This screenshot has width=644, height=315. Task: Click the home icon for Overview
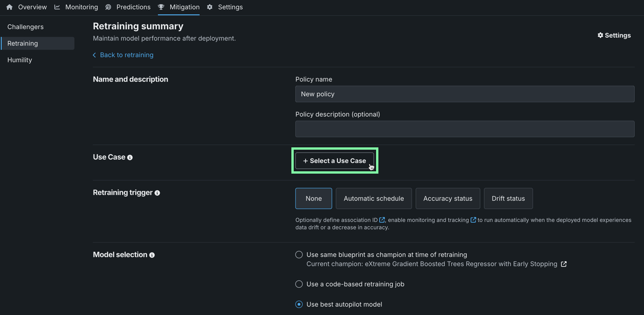coord(10,7)
